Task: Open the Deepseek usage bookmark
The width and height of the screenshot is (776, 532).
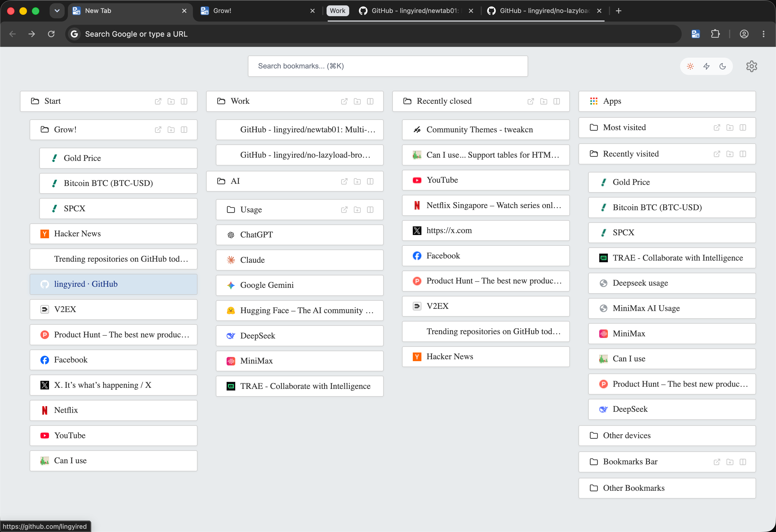Action: tap(672, 283)
